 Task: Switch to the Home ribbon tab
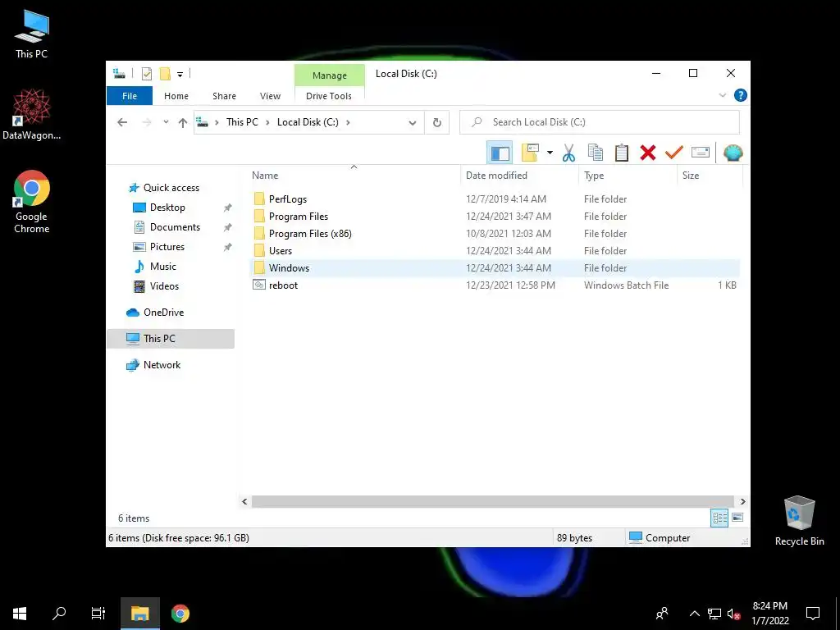(176, 96)
